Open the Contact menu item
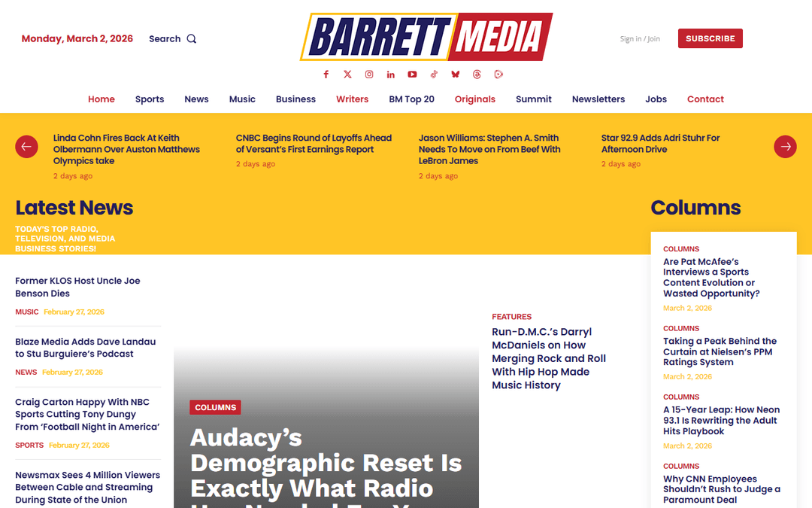This screenshot has width=812, height=508. pos(705,99)
